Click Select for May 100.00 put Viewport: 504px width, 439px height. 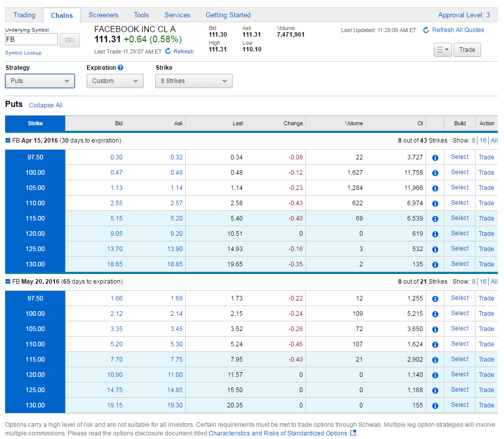(460, 313)
